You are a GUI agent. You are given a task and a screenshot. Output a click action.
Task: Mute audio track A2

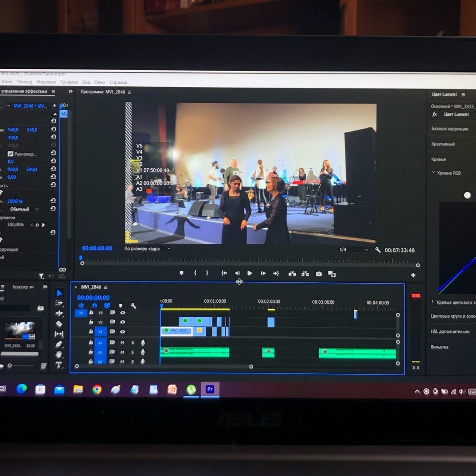(x=122, y=352)
